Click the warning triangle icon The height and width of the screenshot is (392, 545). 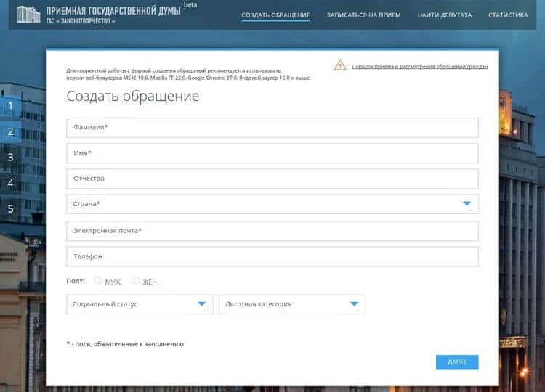pyautogui.click(x=340, y=65)
